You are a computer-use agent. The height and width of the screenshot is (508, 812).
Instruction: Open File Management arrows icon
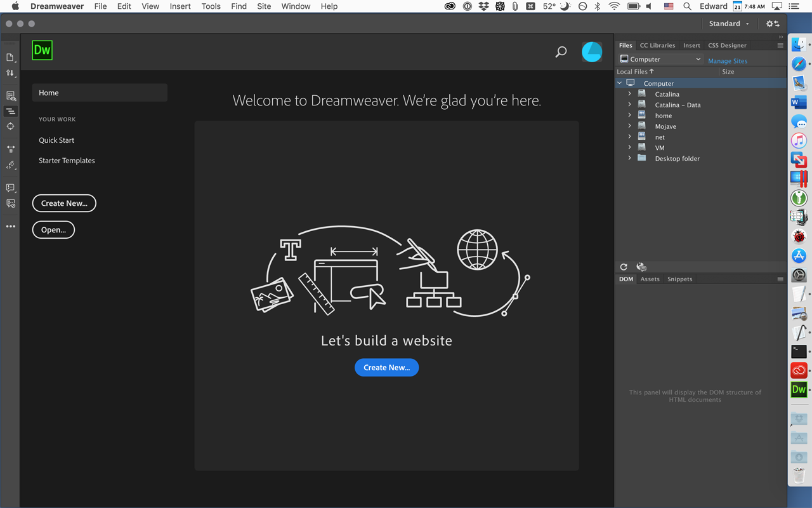click(x=10, y=73)
